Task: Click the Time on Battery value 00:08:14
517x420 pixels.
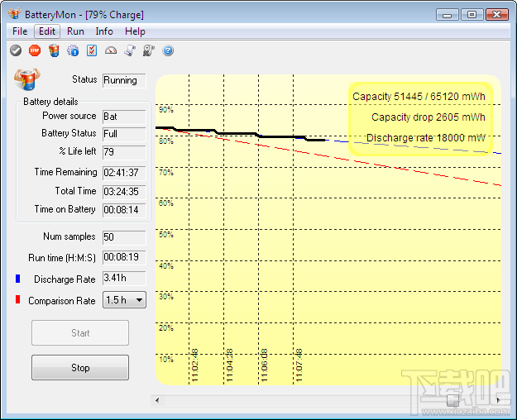Action: [124, 210]
